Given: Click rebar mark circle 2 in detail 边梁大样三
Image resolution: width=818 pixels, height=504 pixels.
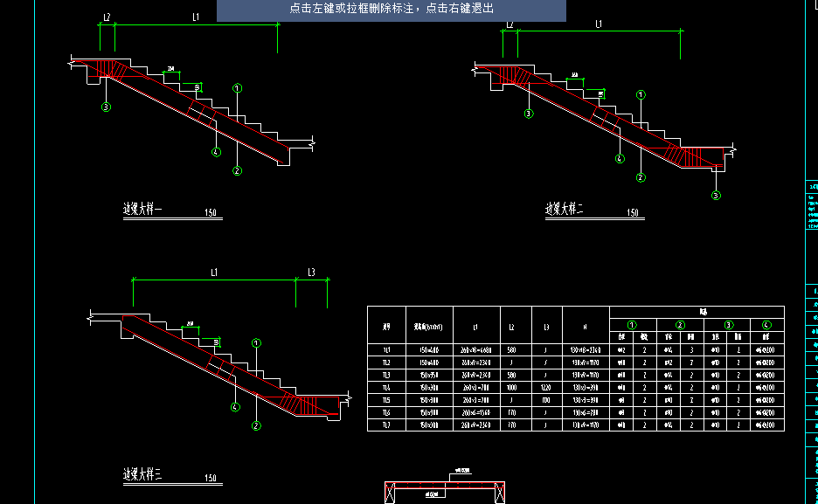Looking at the screenshot, I should tap(256, 425).
